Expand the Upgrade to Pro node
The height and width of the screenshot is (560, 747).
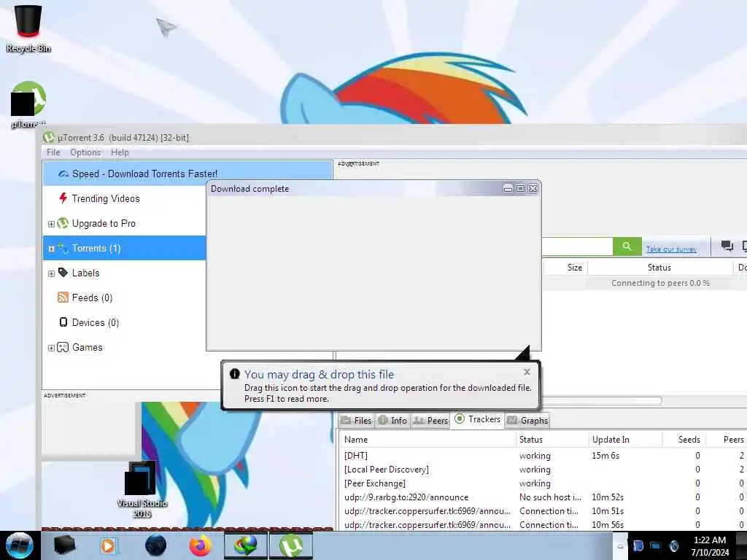[x=52, y=224]
